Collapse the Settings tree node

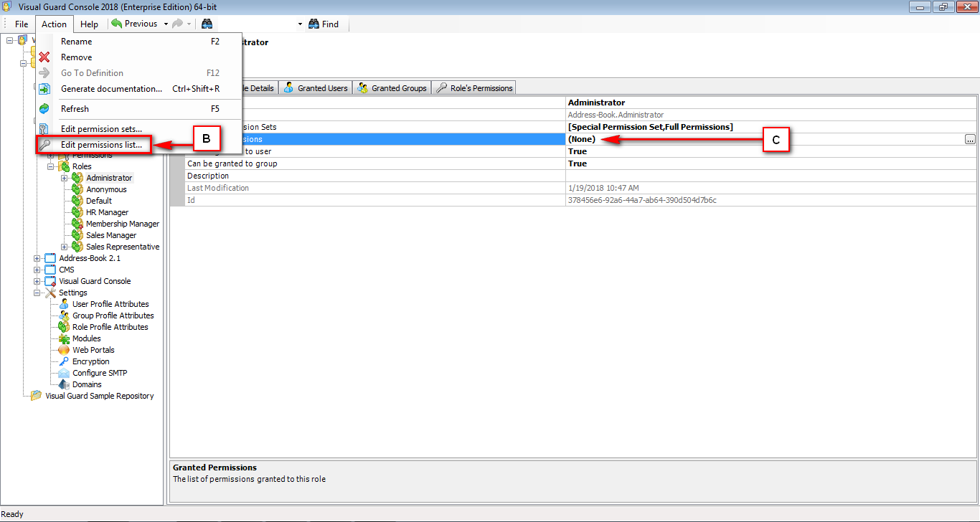pyautogui.click(x=37, y=292)
